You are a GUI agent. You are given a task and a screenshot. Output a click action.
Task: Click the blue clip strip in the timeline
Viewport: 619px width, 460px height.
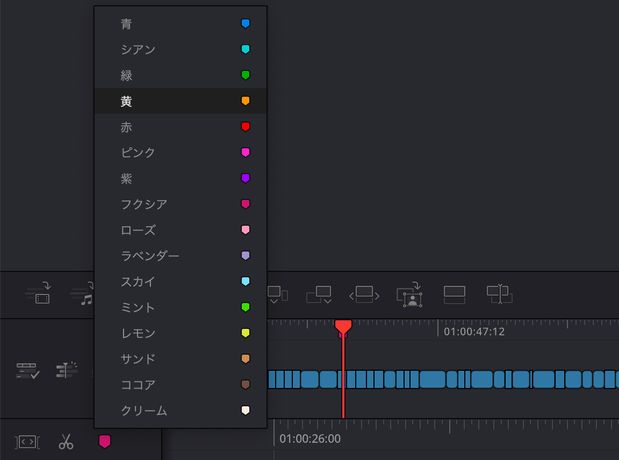(x=450, y=380)
